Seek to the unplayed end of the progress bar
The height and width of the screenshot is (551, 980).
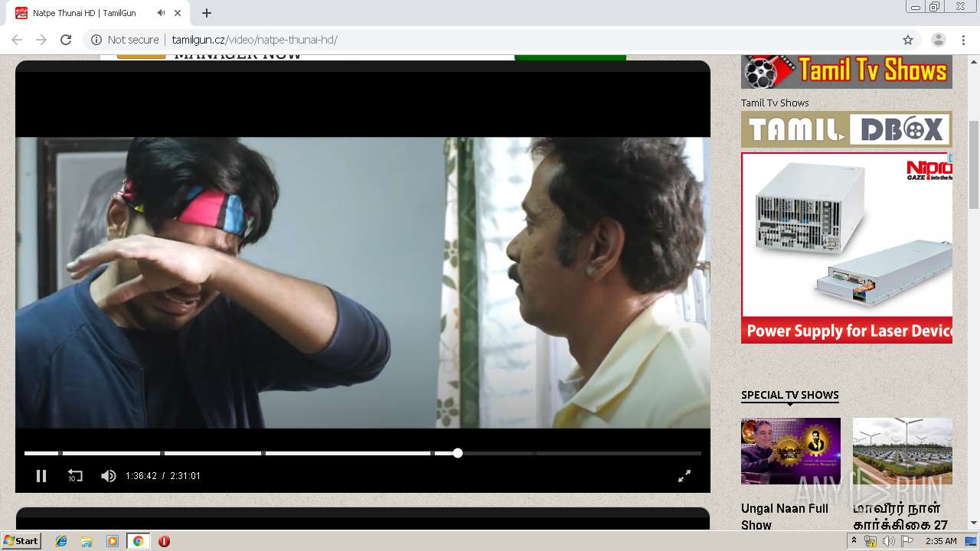pos(619,453)
